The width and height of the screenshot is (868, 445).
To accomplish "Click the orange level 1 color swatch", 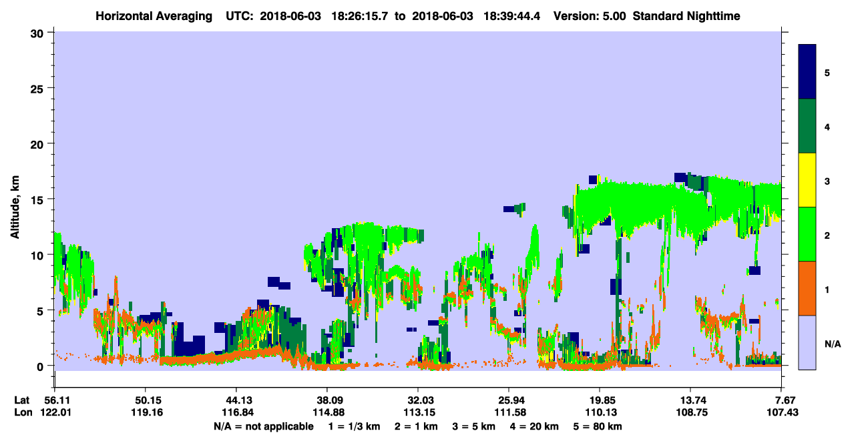I will pyautogui.click(x=807, y=288).
